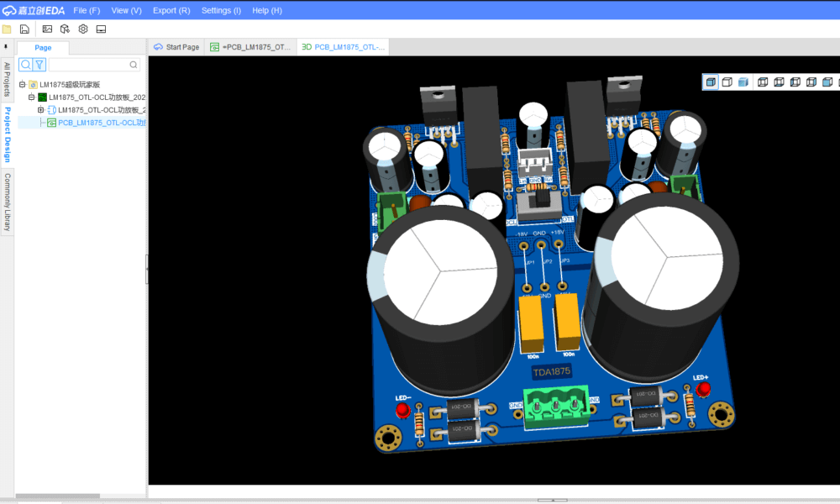Open the Settings (I) menu
Image resolution: width=840 pixels, height=504 pixels.
[x=221, y=10]
